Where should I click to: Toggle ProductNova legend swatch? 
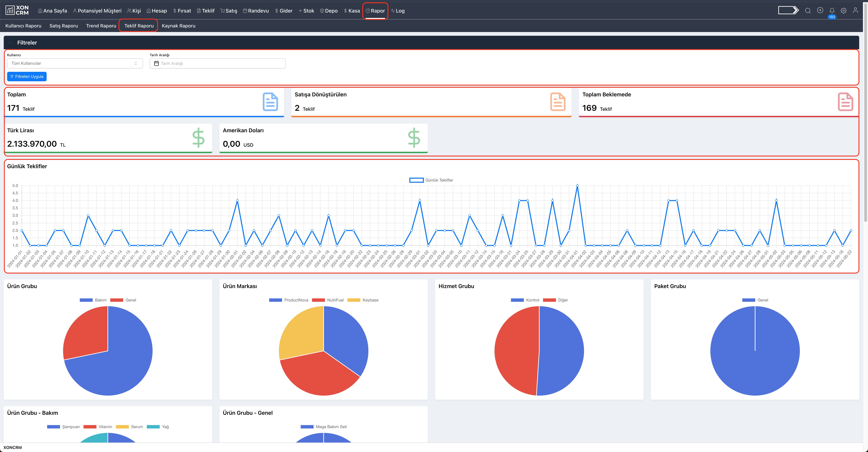point(275,300)
